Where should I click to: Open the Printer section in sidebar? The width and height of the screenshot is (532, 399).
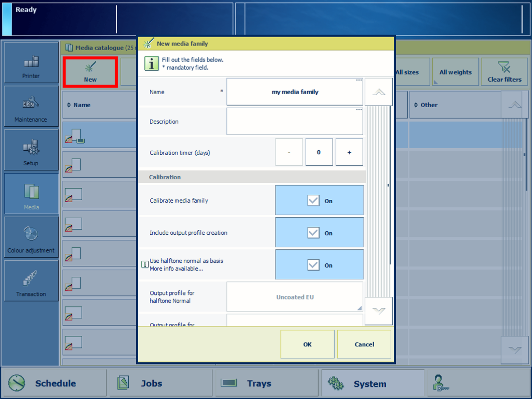click(31, 63)
